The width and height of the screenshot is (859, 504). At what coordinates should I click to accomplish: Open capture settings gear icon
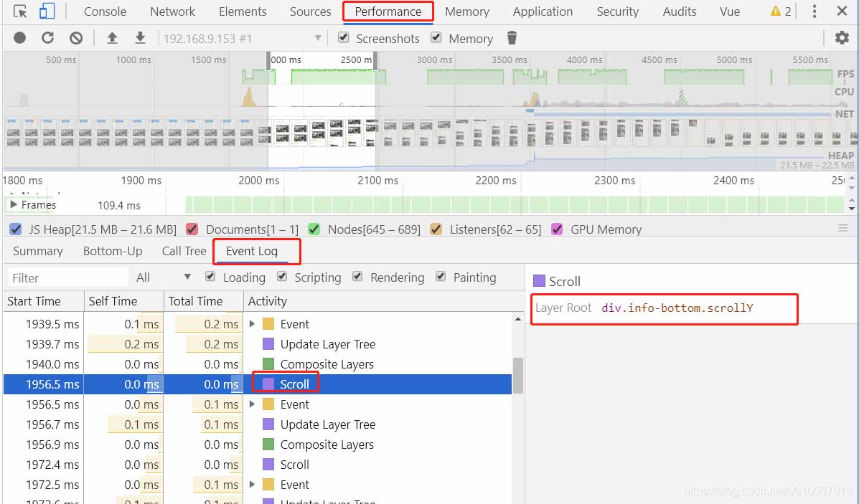pyautogui.click(x=842, y=38)
